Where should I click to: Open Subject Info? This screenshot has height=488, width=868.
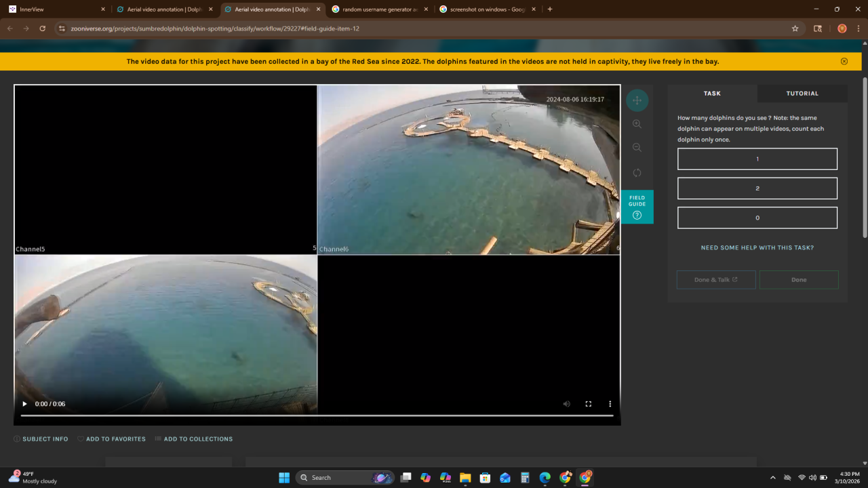pos(41,439)
